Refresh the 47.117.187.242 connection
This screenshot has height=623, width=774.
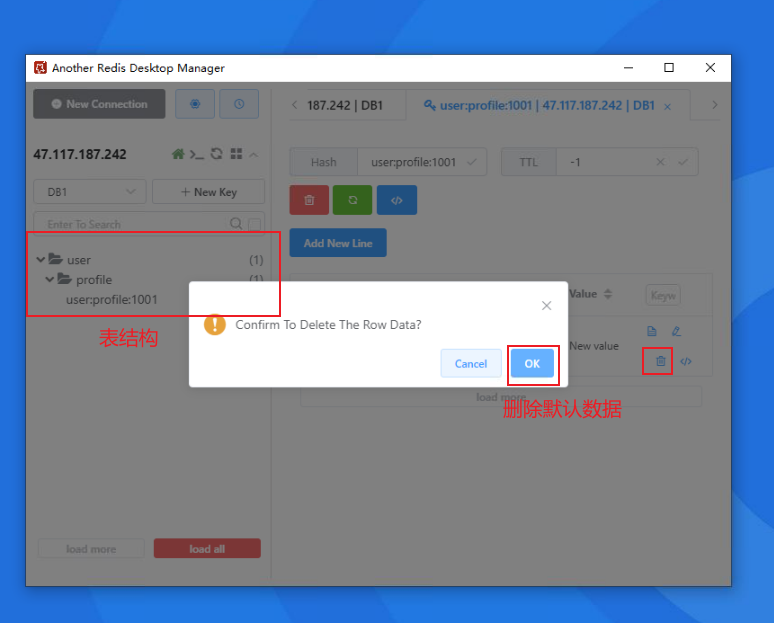tap(217, 154)
